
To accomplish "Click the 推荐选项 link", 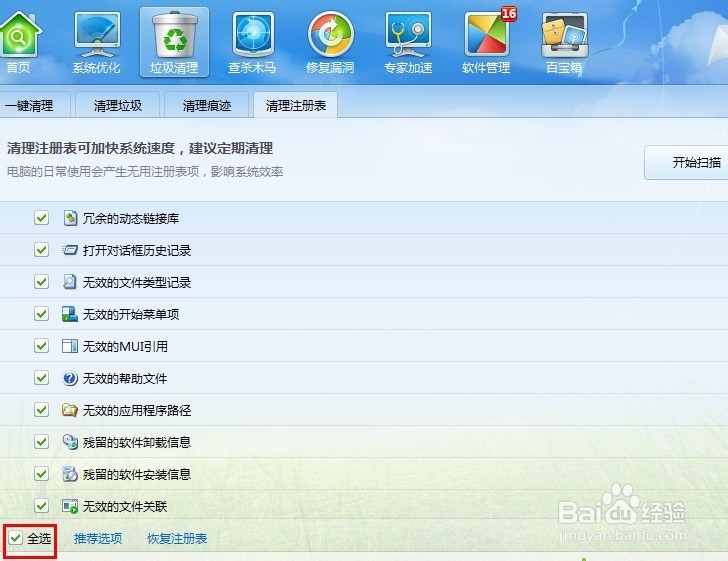I will [98, 538].
